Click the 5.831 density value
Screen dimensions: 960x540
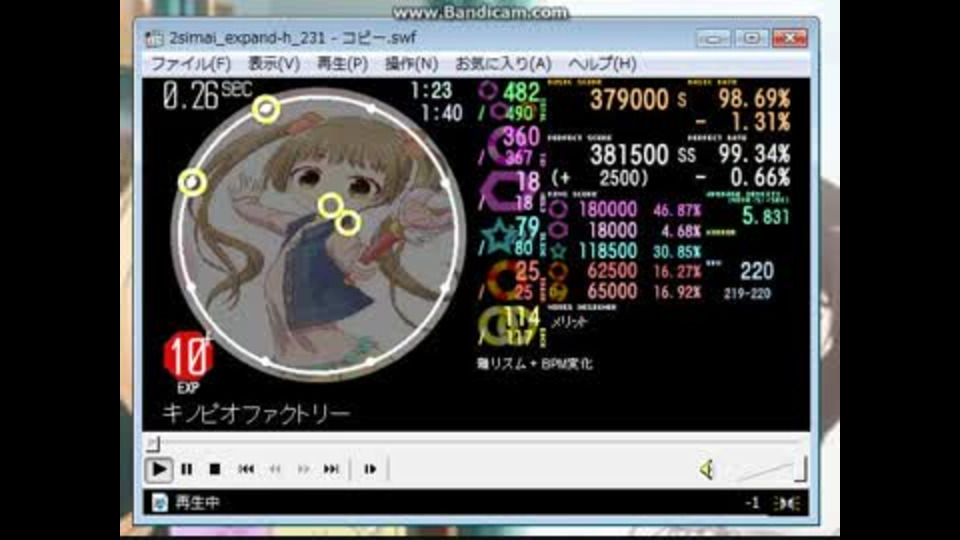point(765,216)
